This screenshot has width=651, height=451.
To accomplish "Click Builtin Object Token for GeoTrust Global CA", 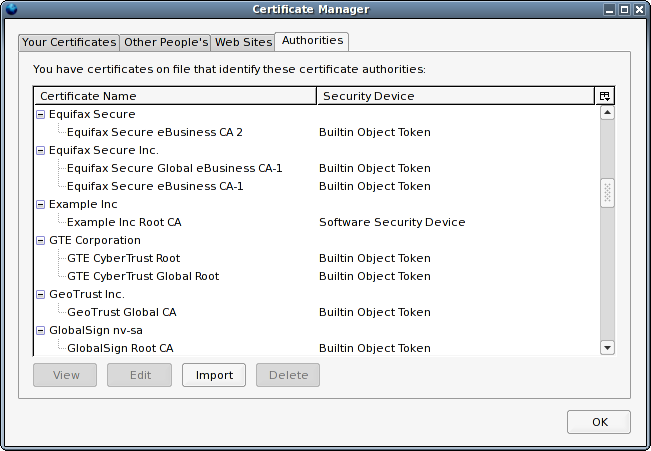I will (374, 312).
